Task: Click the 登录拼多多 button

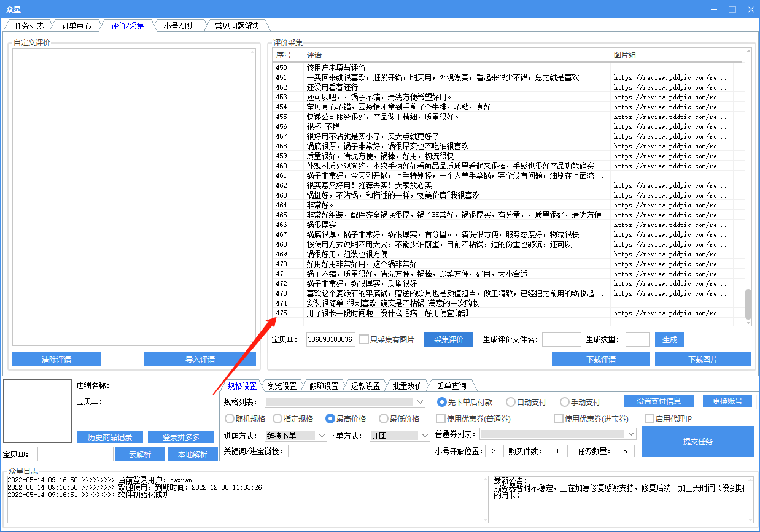Action: pyautogui.click(x=181, y=437)
